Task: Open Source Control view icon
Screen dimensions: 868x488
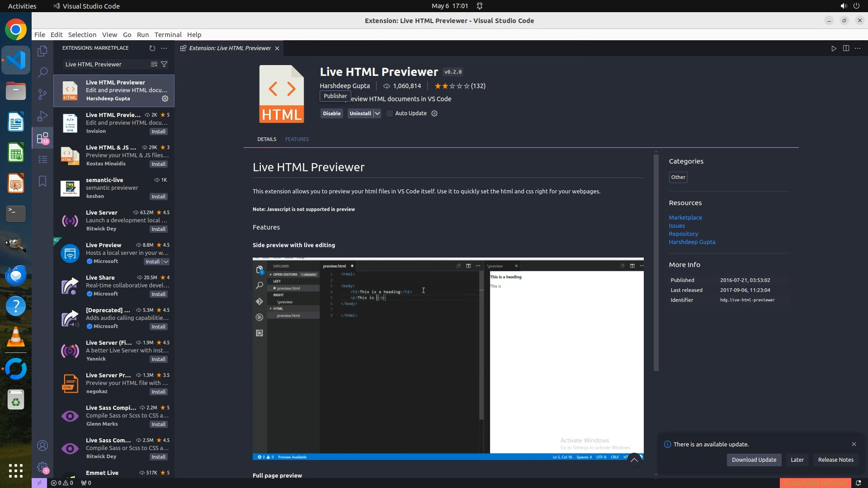Action: 42,94
